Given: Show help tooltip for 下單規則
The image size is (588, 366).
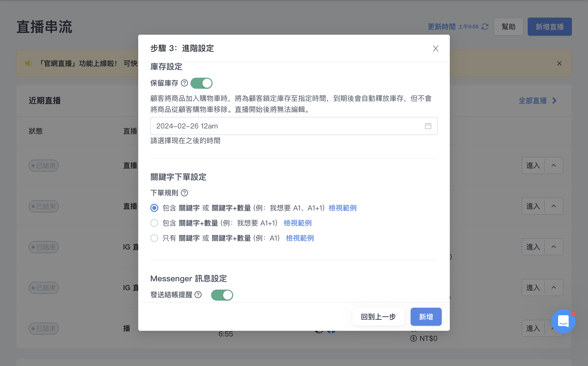Looking at the screenshot, I should click(184, 193).
